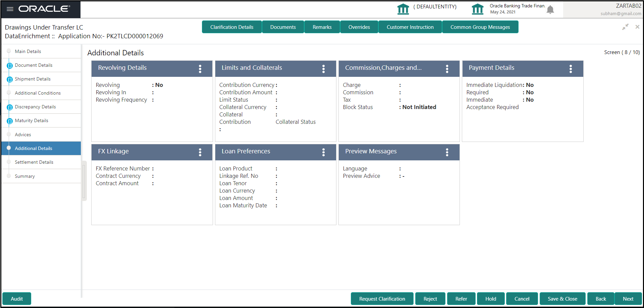Open Preview Messages kebab menu

pyautogui.click(x=447, y=152)
